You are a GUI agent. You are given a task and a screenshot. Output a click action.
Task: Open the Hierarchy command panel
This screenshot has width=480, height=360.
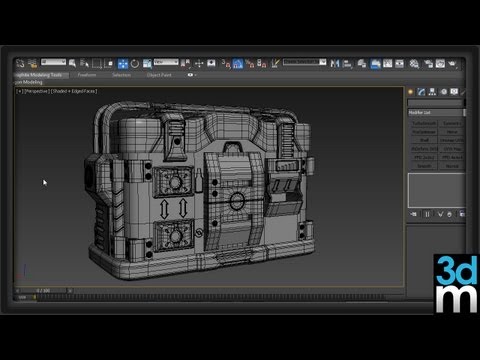click(x=432, y=92)
